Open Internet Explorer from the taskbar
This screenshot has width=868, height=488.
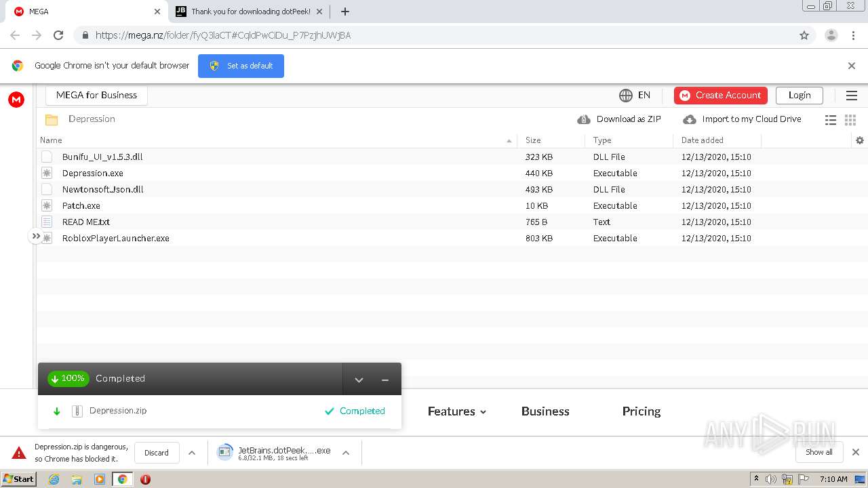tap(54, 479)
